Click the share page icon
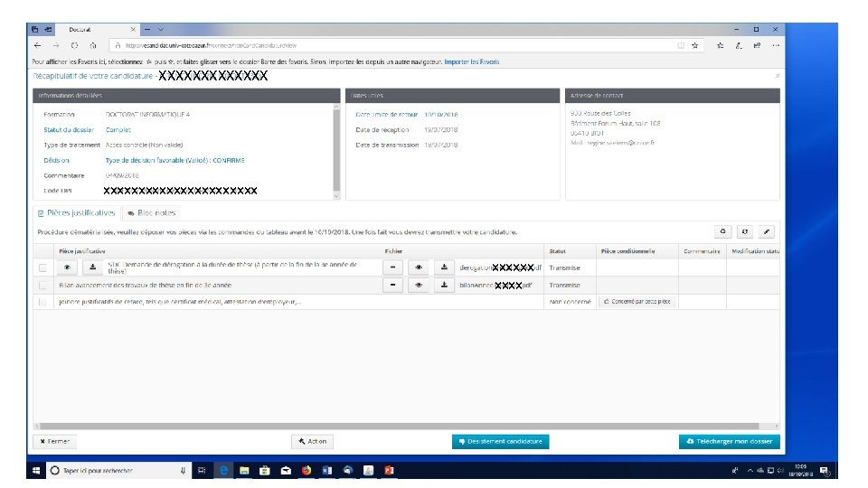This screenshot has width=868, height=488. 757,45
